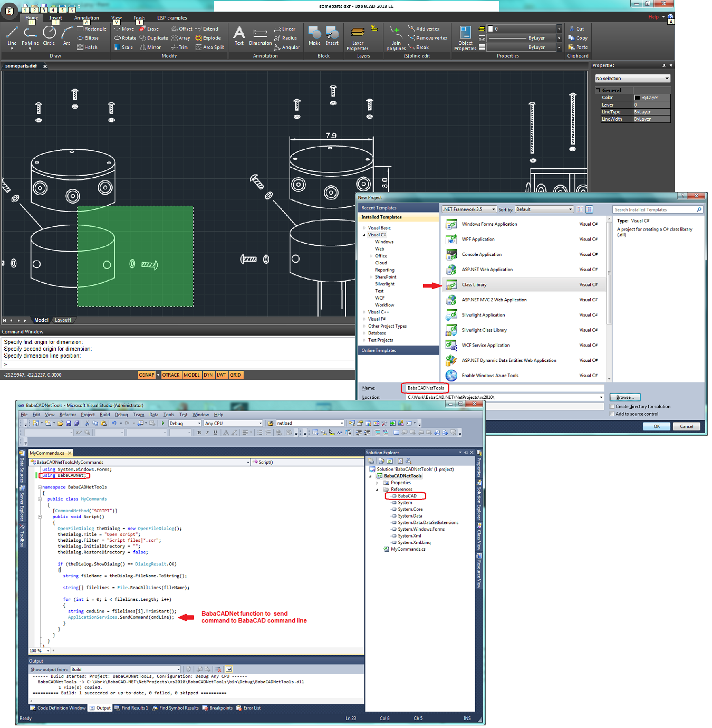Toggle MODEL status button

click(191, 375)
